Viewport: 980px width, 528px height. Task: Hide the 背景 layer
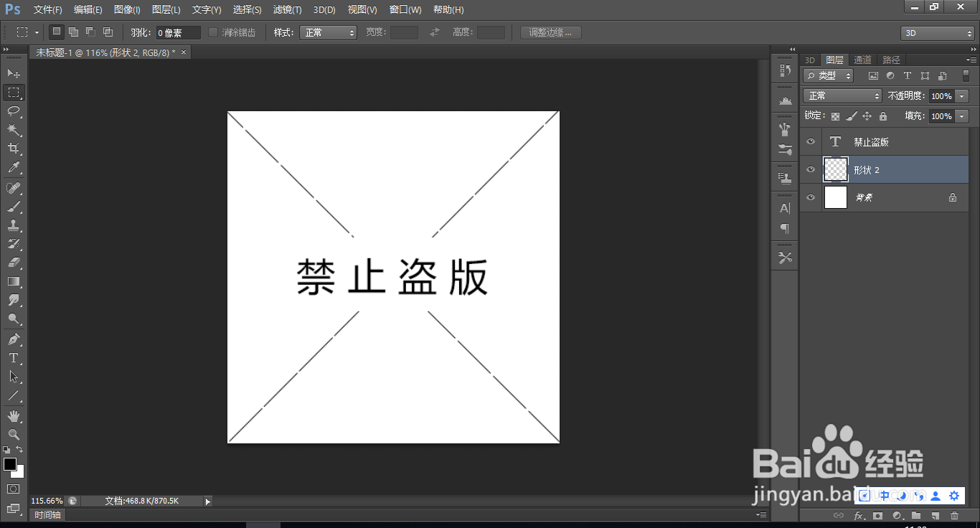pyautogui.click(x=811, y=197)
